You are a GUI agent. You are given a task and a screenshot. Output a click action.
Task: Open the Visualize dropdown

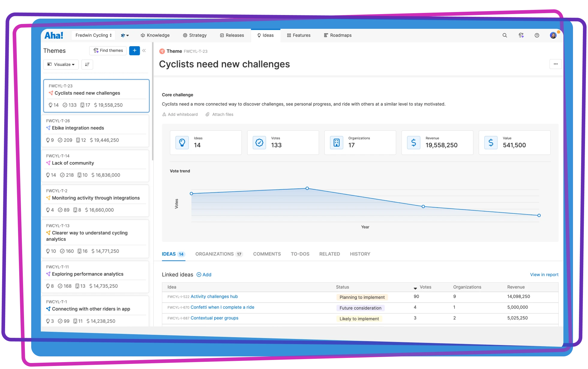coord(61,64)
